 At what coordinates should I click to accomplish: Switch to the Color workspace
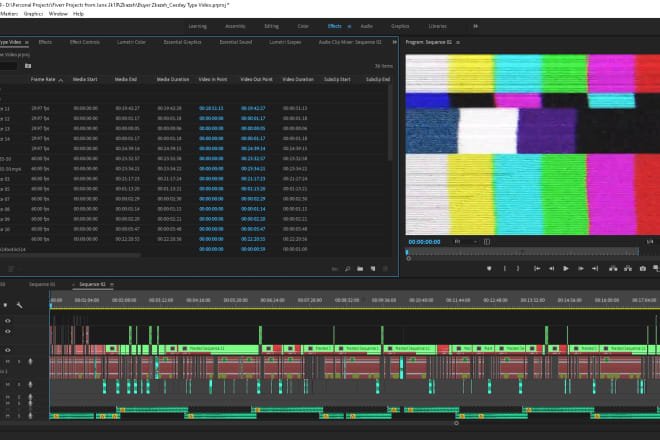pos(303,26)
